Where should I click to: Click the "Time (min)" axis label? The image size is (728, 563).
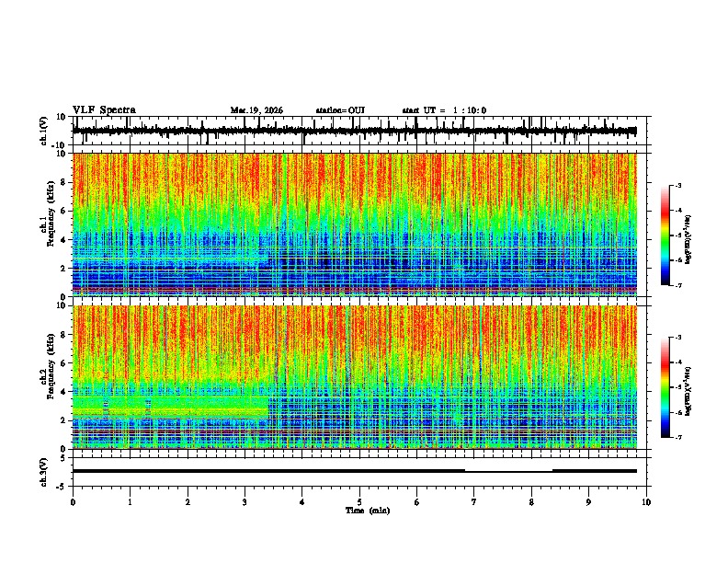point(368,511)
